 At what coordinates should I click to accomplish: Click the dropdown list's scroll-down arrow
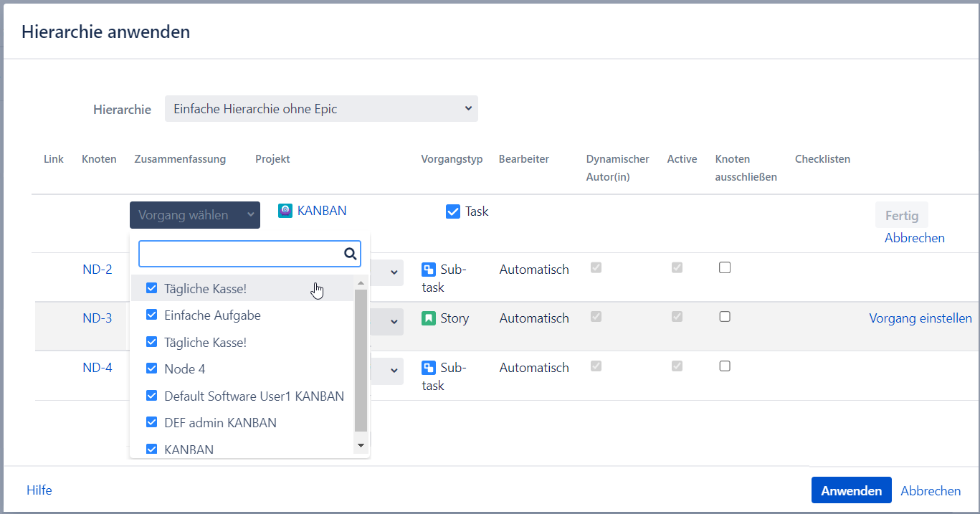tap(361, 445)
